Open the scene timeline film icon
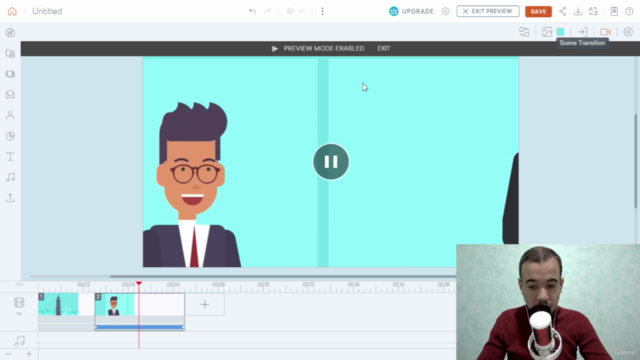 pyautogui.click(x=19, y=302)
